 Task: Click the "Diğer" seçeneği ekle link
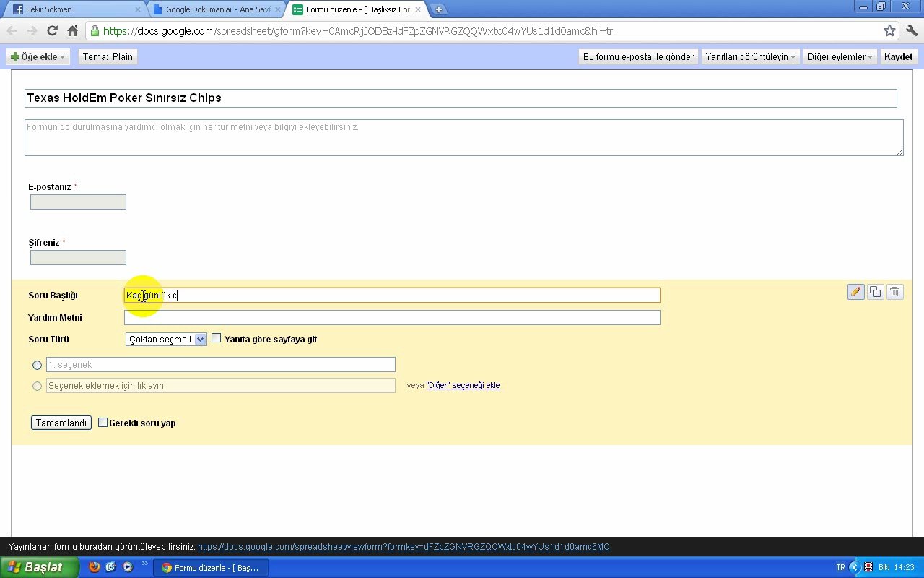pos(463,385)
